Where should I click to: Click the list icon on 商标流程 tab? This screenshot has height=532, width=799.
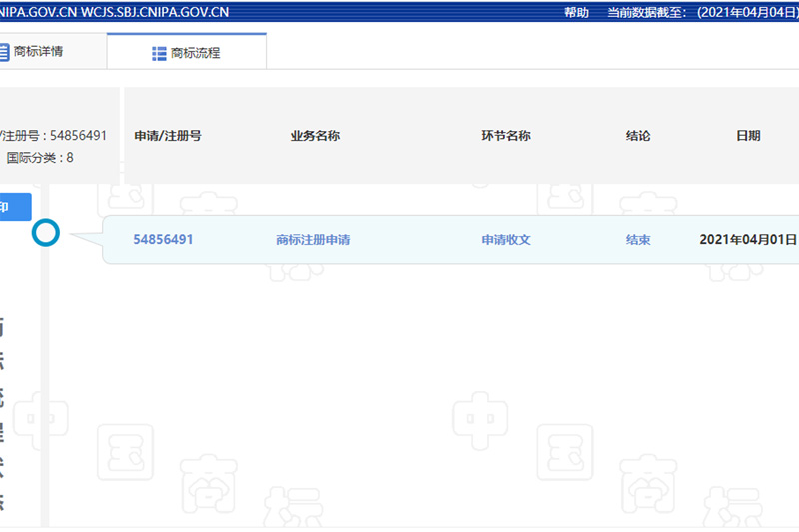(x=159, y=53)
